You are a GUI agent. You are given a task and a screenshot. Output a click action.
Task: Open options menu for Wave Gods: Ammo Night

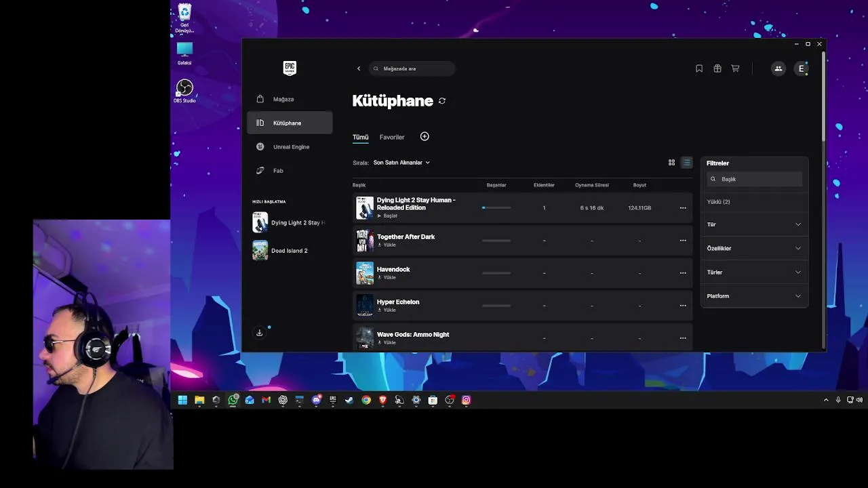coord(683,338)
